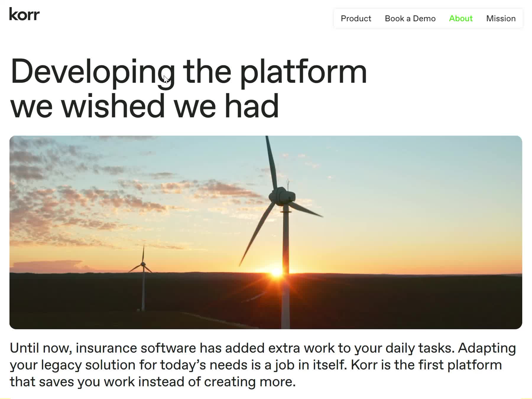Click the setting sun on the horizon
This screenshot has height=399, width=532.
(x=277, y=272)
